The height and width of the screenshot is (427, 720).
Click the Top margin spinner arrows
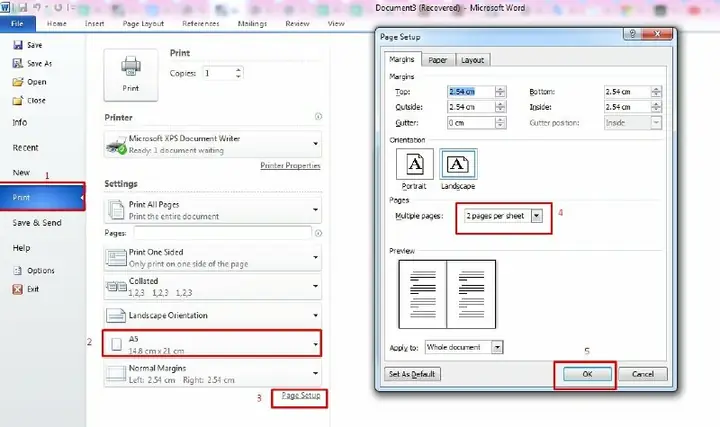click(501, 92)
